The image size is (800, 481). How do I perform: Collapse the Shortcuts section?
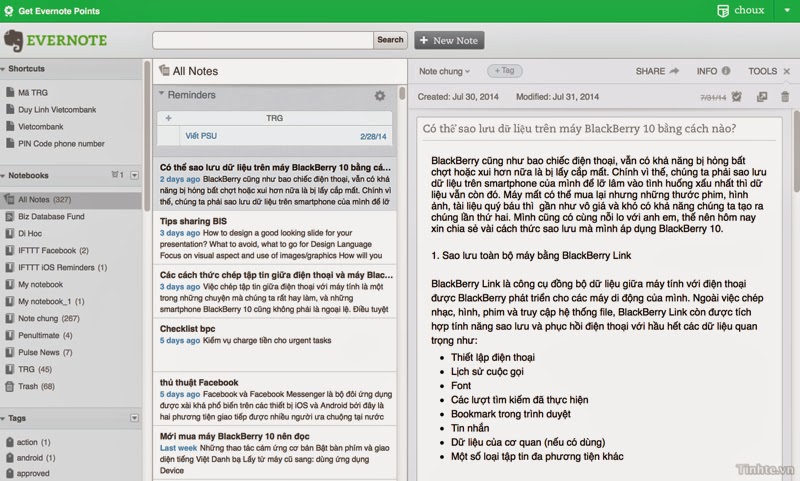[x=3, y=69]
